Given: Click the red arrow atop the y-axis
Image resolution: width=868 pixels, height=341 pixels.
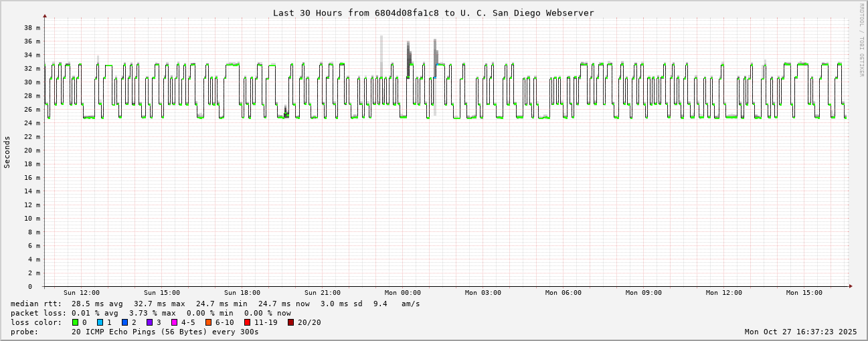Looking at the screenshot, I should (45, 15).
